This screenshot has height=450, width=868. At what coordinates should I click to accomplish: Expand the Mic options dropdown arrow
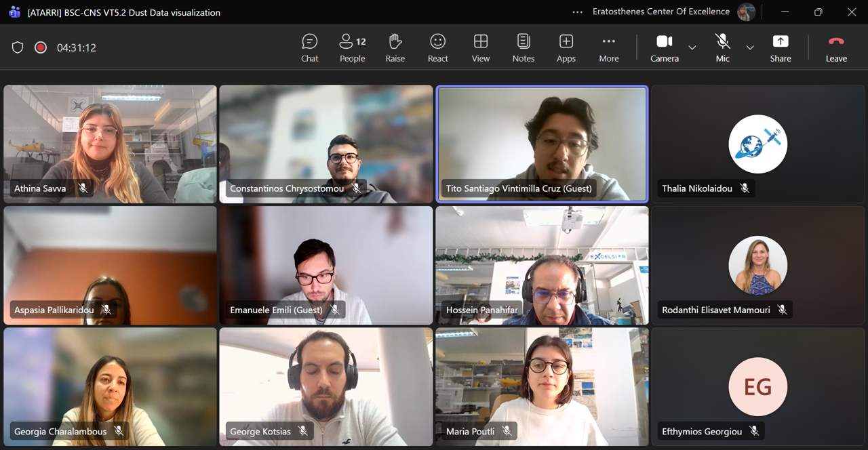750,47
